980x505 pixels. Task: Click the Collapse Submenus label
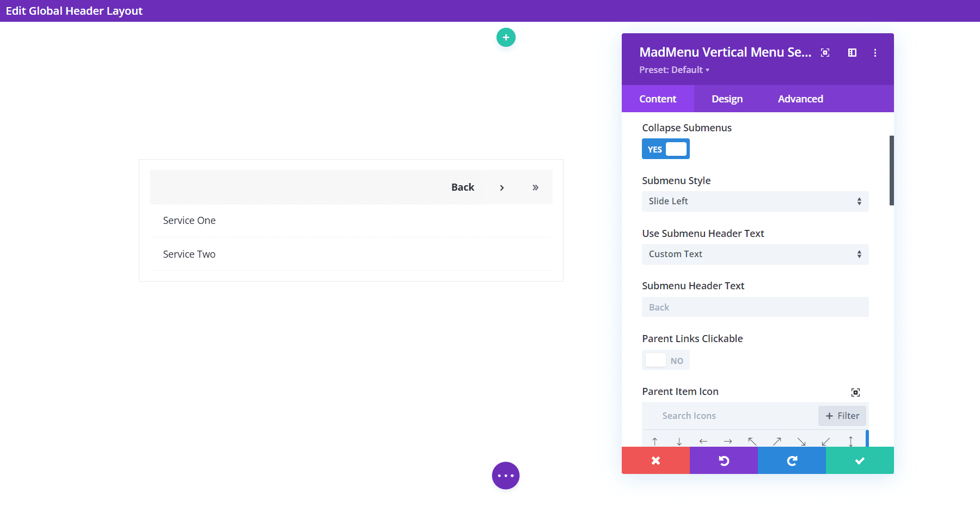pos(687,127)
